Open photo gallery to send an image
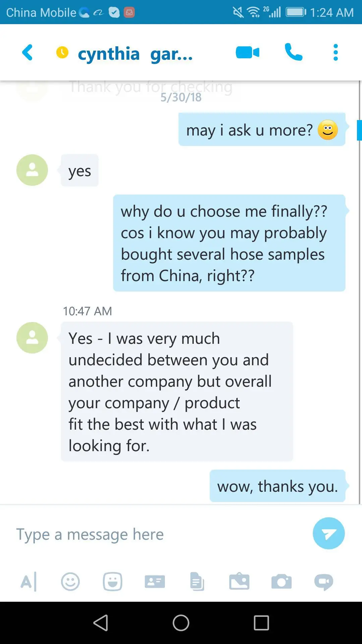 point(239,582)
